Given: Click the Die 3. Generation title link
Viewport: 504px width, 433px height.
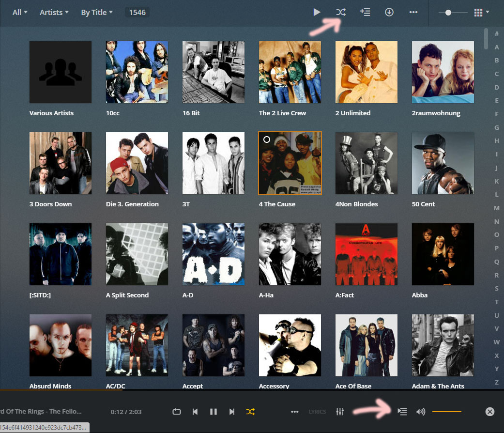Looking at the screenshot, I should 133,204.
